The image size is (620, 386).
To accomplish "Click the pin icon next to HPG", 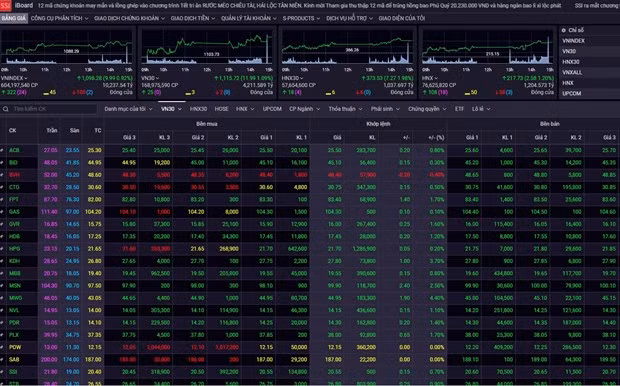I will pyautogui.click(x=2, y=249).
